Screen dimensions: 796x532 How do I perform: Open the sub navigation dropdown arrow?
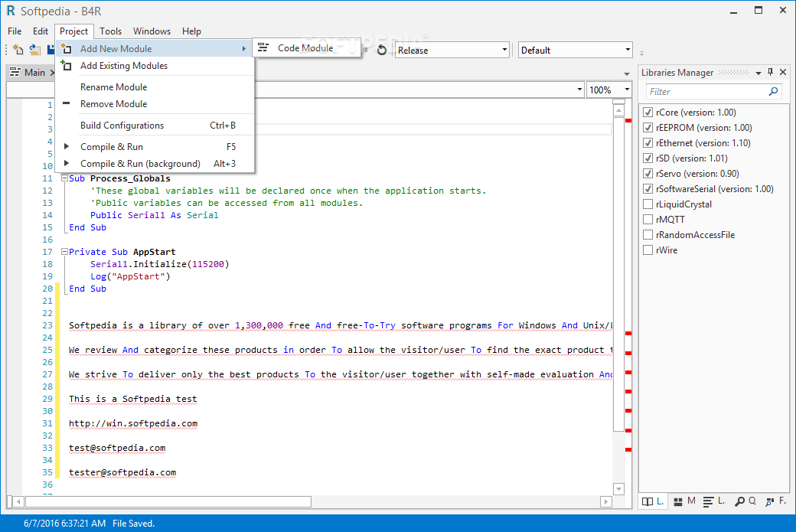579,90
